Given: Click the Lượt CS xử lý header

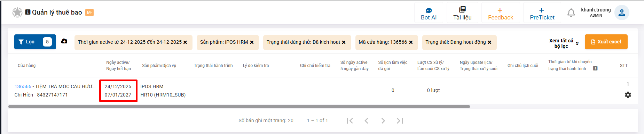Looking at the screenshot, I should pos(433,66).
